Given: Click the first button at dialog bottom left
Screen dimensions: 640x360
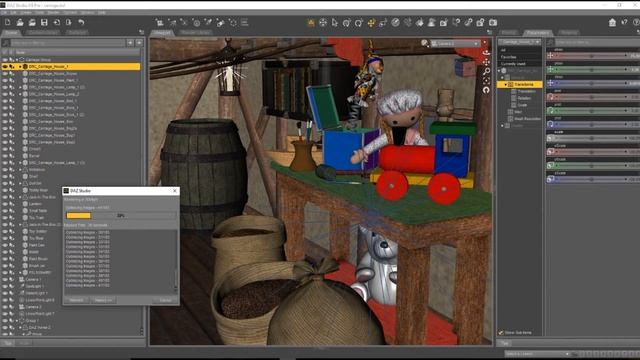Looking at the screenshot, I should 76,300.
